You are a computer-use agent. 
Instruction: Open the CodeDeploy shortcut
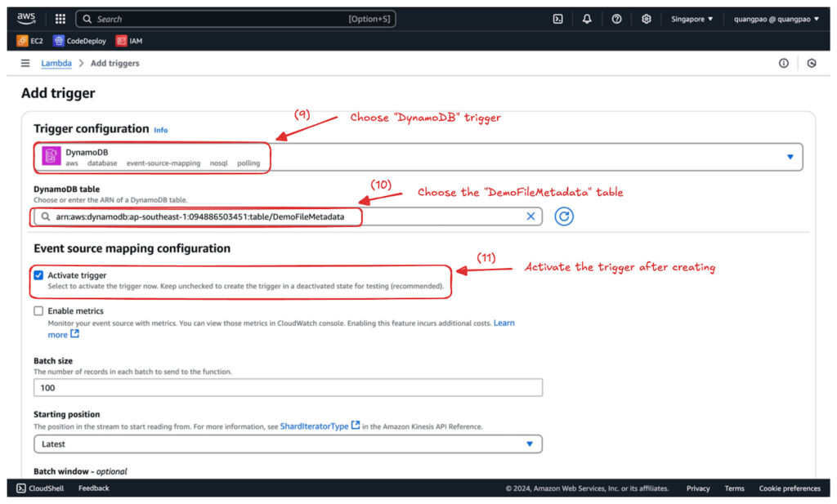pyautogui.click(x=79, y=41)
